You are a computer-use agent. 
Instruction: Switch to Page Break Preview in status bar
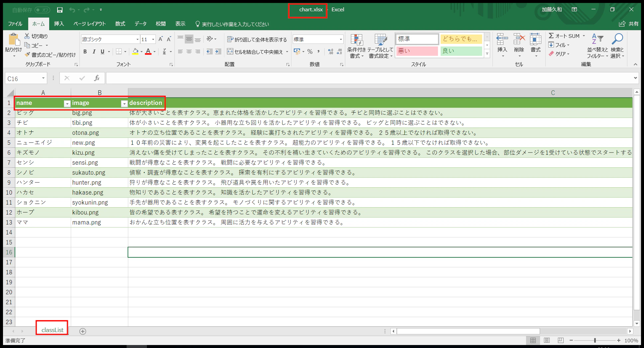(561, 340)
